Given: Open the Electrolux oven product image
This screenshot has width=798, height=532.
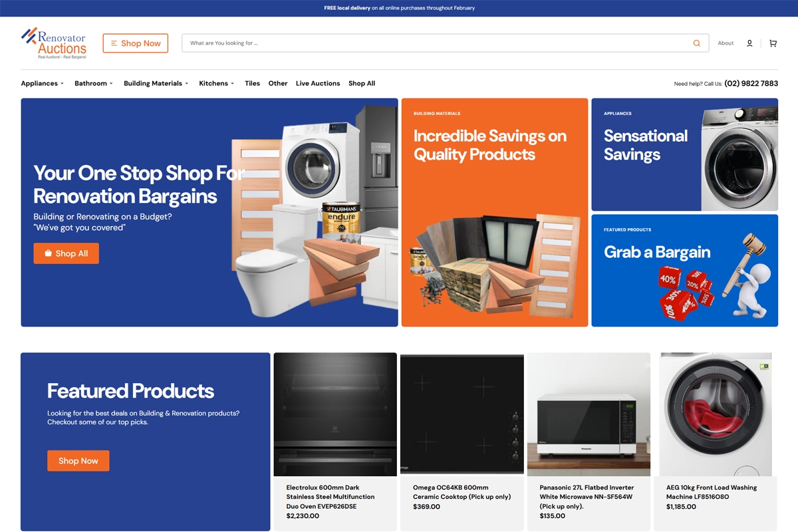Looking at the screenshot, I should pos(335,414).
